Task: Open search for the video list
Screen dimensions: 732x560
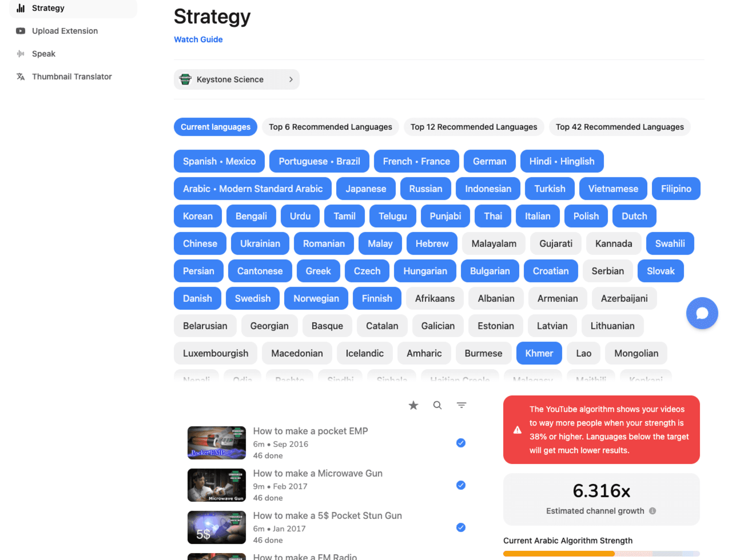Action: [x=437, y=405]
